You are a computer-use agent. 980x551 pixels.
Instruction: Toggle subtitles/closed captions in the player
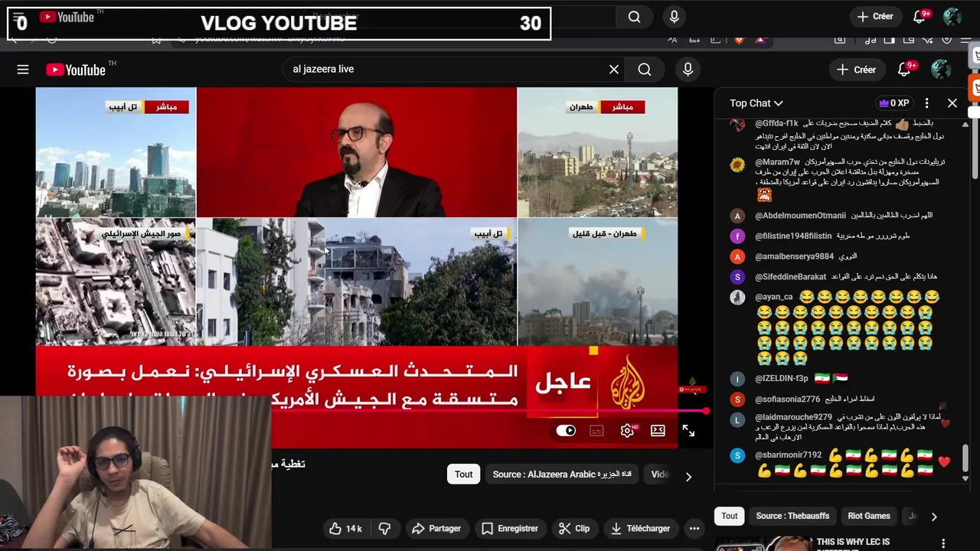596,431
